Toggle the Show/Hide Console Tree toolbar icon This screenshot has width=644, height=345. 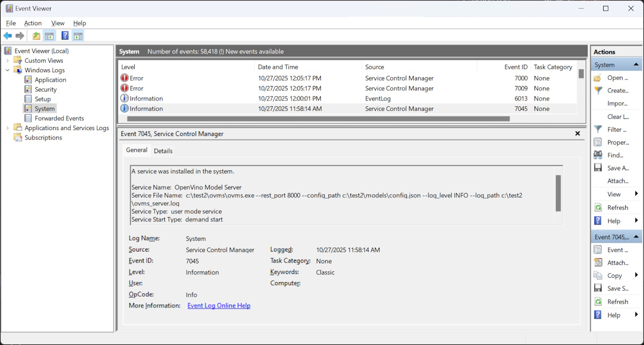pos(49,36)
